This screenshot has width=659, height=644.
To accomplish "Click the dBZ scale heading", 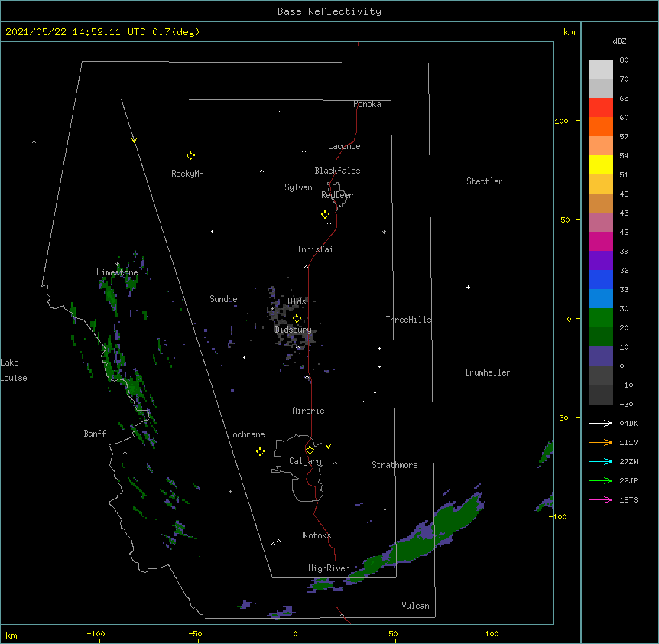I will (x=619, y=41).
